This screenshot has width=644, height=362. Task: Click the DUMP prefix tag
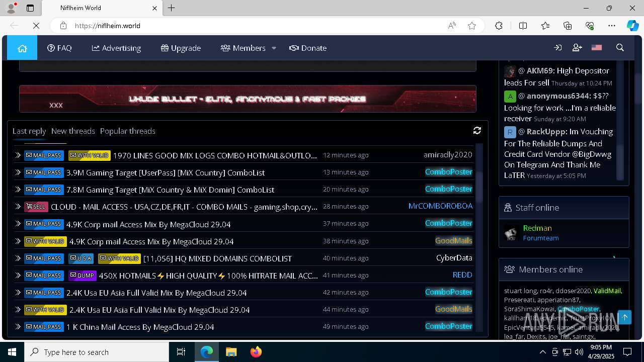point(82,276)
